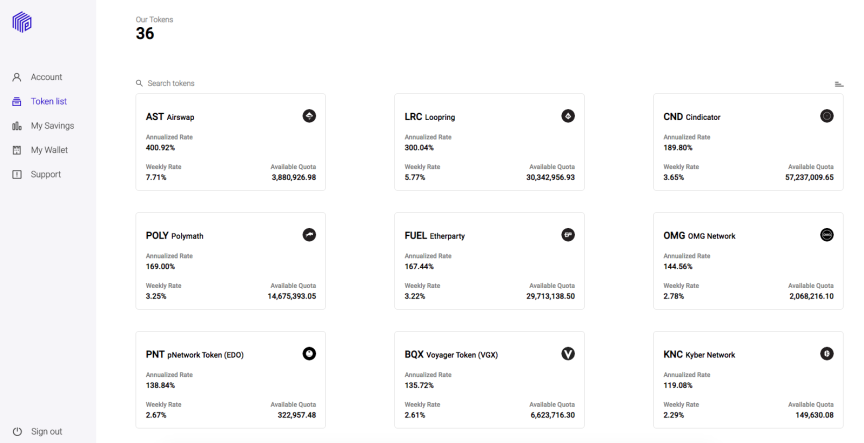
Task: Click OMG quota 2,068,216.10
Action: [812, 296]
